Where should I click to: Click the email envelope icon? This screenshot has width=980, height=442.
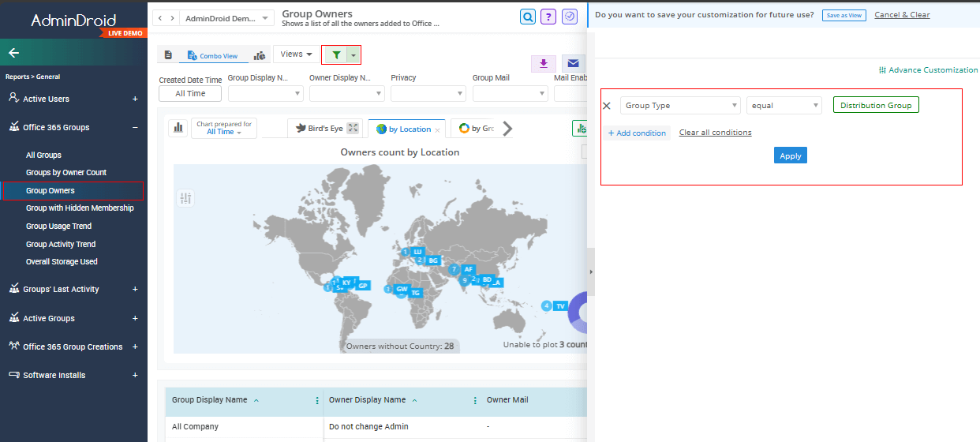tap(573, 64)
